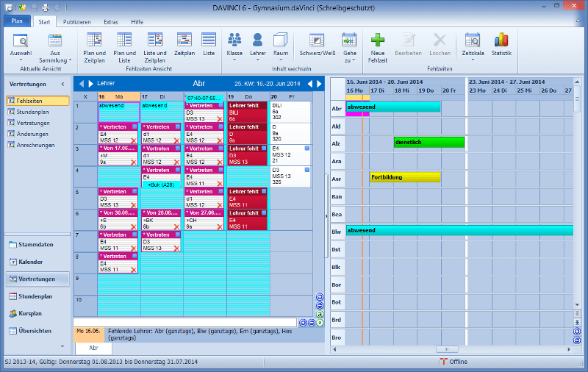Select the Abr tab below the plan

tap(94, 348)
